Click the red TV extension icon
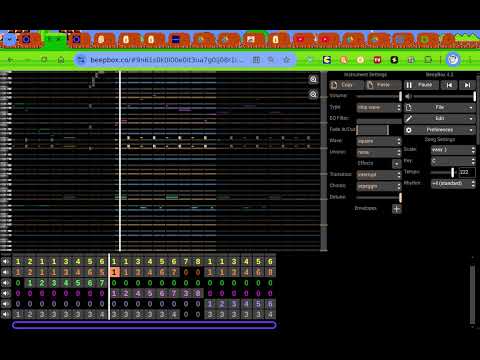This screenshot has width=480, height=360. click(377, 60)
